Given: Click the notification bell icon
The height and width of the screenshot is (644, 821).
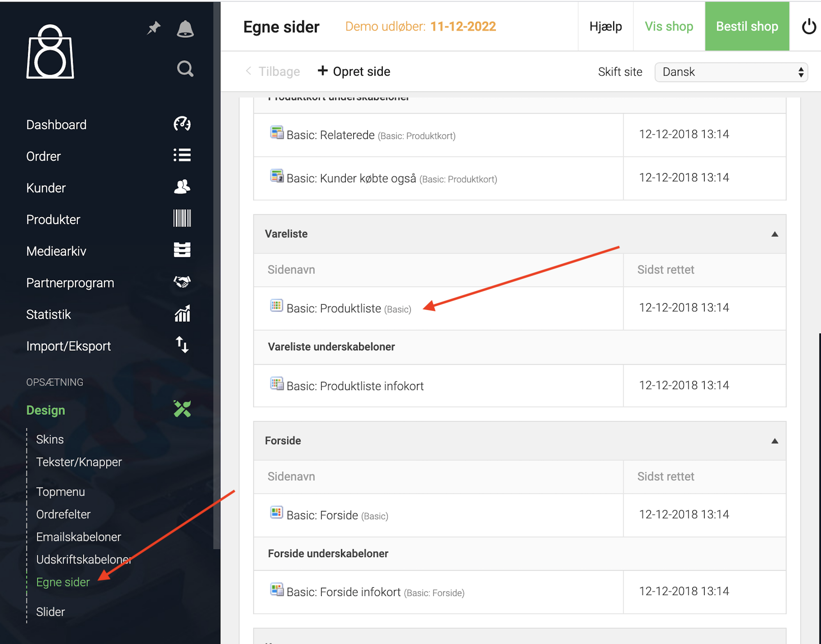Looking at the screenshot, I should coord(185,29).
